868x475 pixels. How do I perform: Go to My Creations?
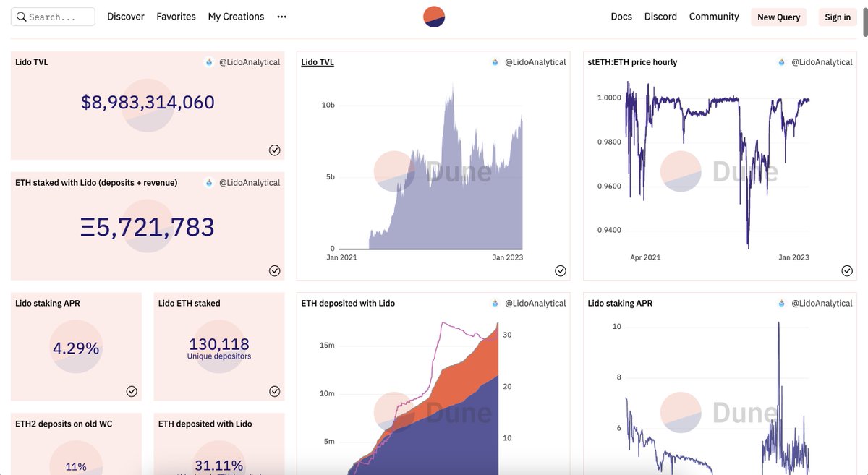(x=236, y=17)
